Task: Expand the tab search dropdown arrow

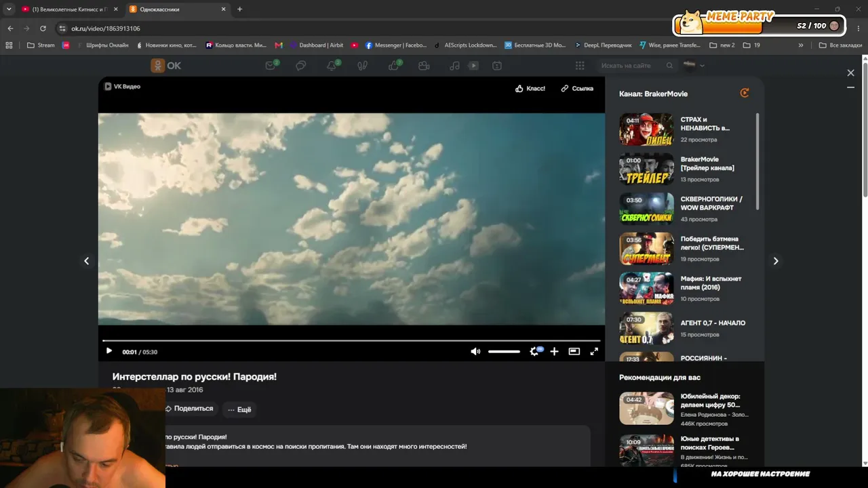Action: pos(9,9)
